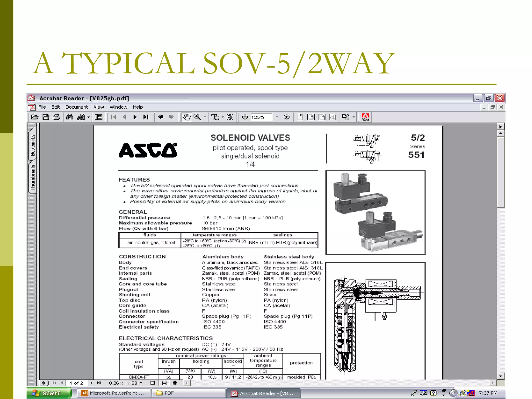Click the Find binoculars icon

70,117
